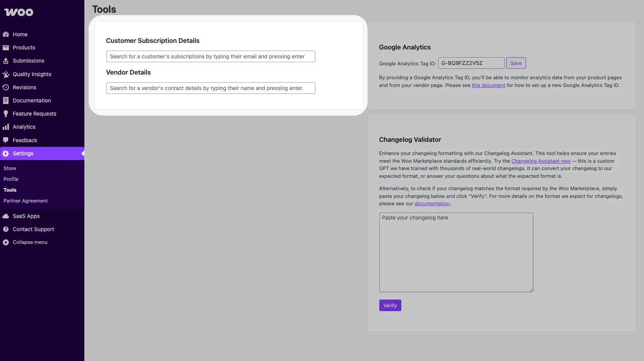The height and width of the screenshot is (361, 644).
Task: Save the Google Analytics Tag ID
Action: click(516, 63)
